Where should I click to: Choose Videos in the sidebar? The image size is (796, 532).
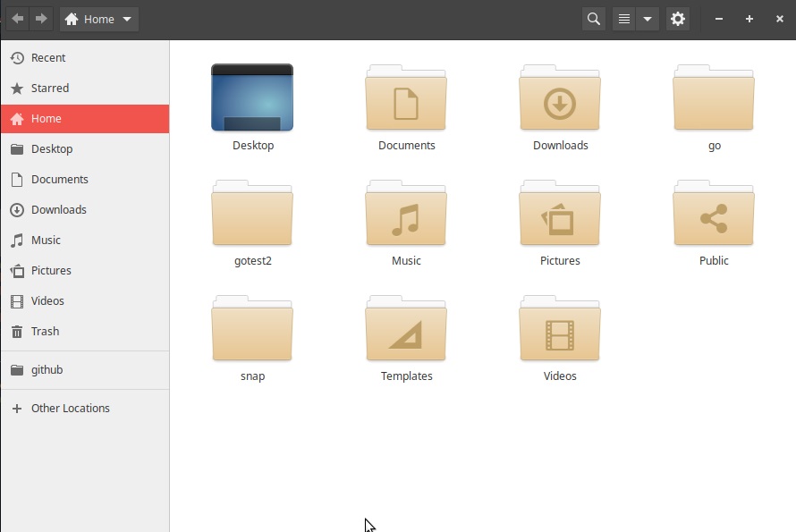click(47, 301)
